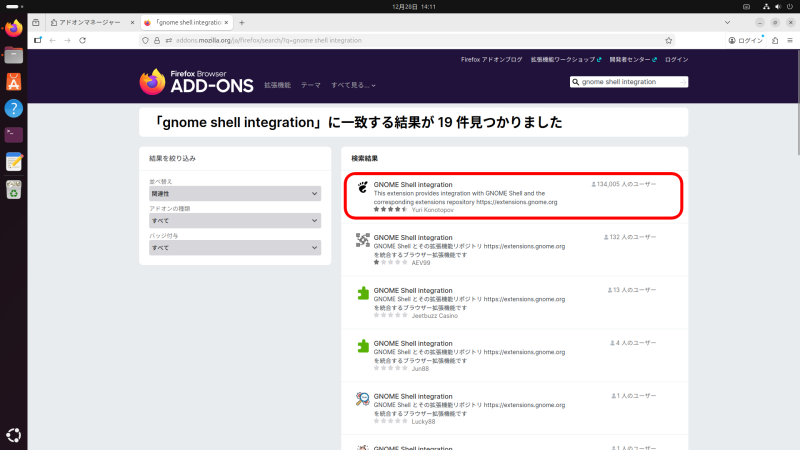Close the アドオンマネージャー tab
Screen dimensions: 800x450
(x=132, y=22)
